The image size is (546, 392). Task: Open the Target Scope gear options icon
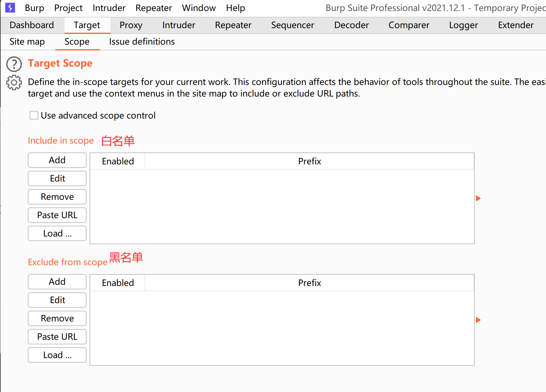tap(14, 82)
